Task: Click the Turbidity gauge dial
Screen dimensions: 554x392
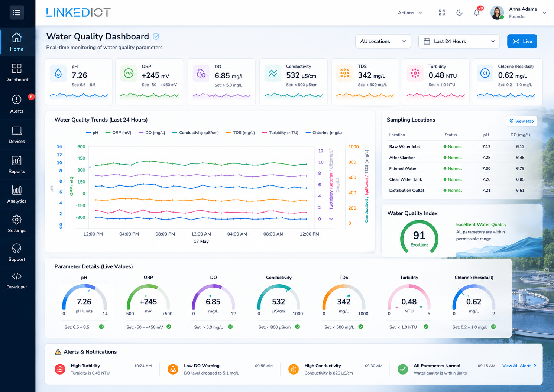Action: (409, 298)
